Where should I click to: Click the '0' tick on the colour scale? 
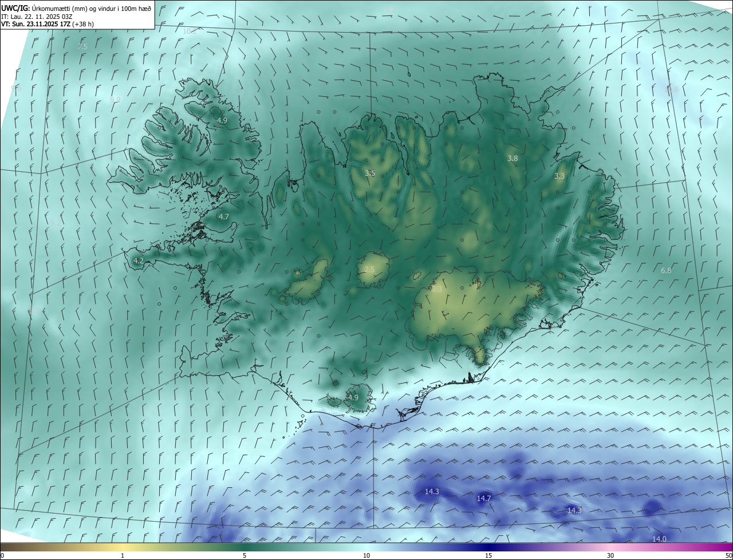tap(2, 555)
